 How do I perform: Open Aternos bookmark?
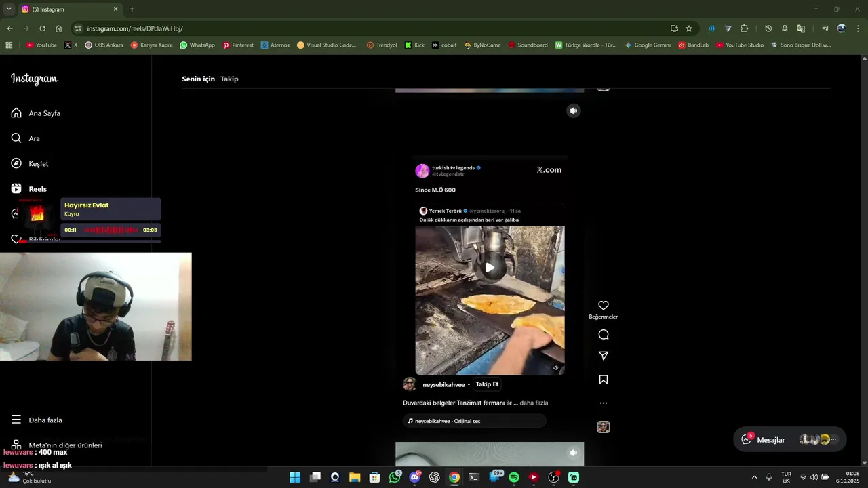coord(275,45)
